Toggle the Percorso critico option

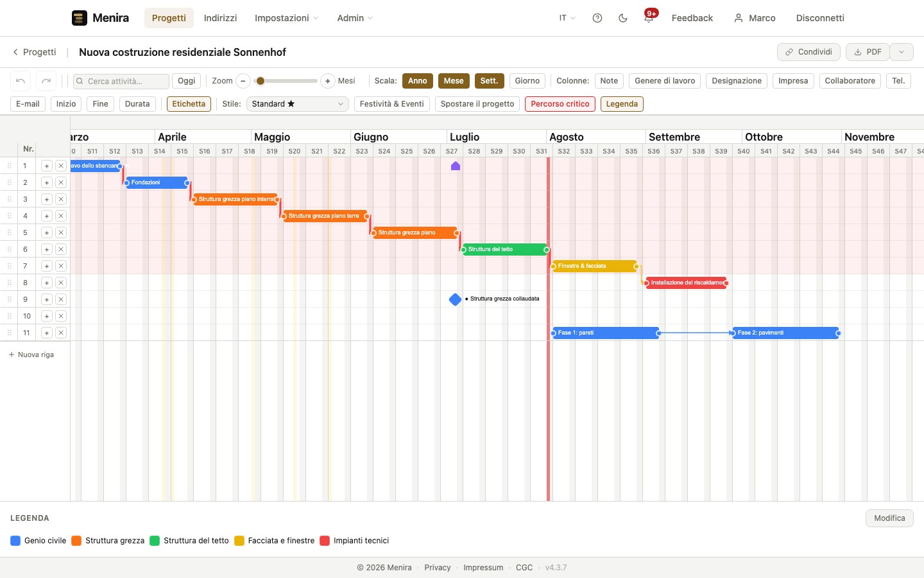click(560, 104)
